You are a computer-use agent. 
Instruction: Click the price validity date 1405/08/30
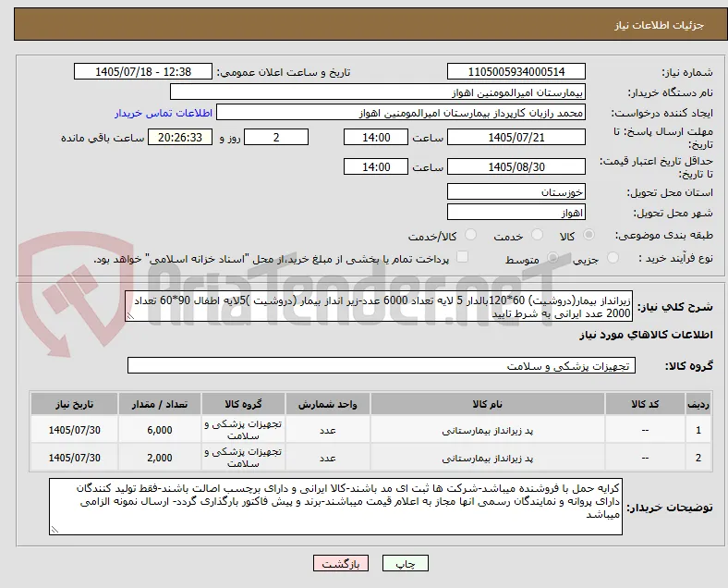516,166
